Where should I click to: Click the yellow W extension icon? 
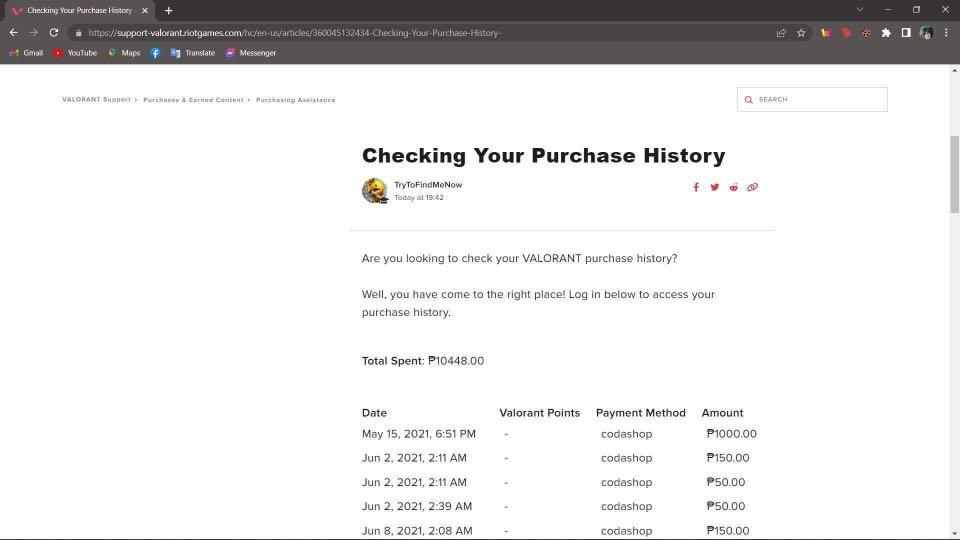pos(826,33)
